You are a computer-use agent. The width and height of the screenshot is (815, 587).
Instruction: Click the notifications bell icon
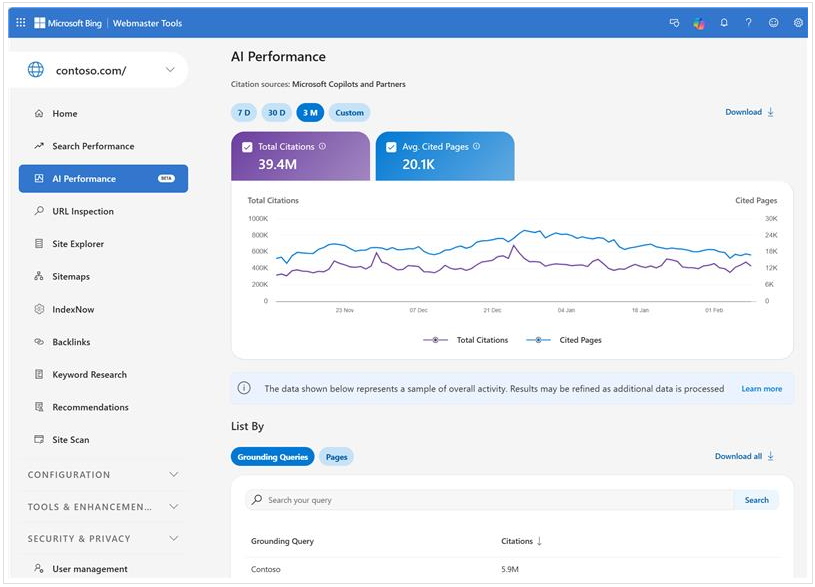click(x=724, y=23)
